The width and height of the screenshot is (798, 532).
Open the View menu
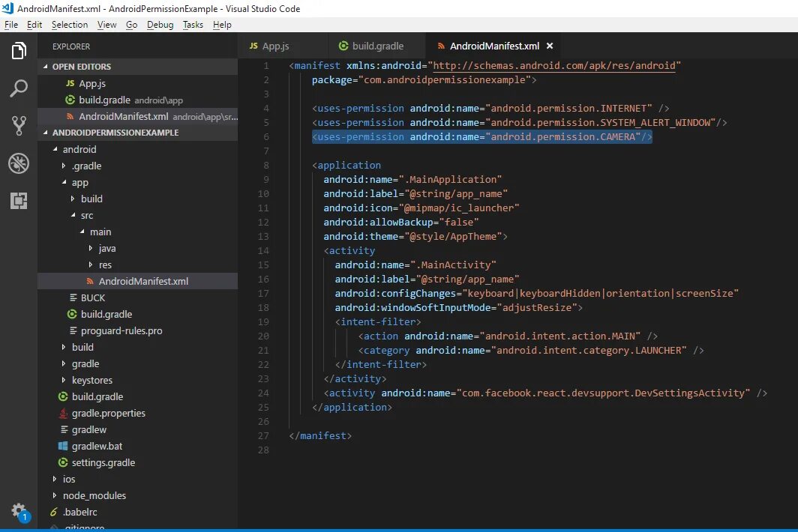click(x=106, y=25)
